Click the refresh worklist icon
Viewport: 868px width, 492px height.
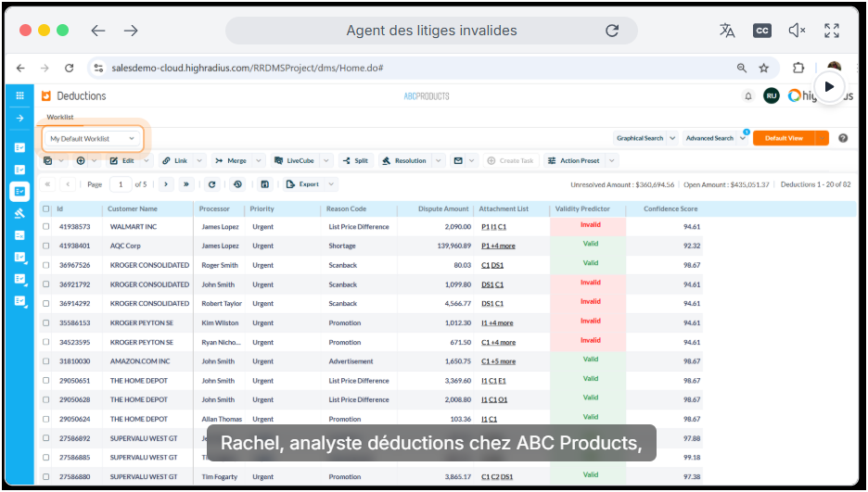(211, 184)
